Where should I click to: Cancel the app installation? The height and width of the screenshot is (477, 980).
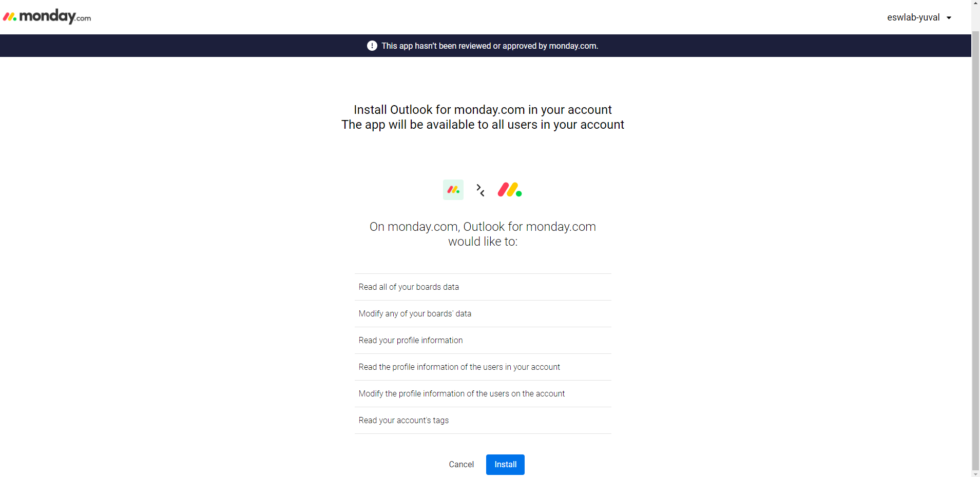pos(461,465)
